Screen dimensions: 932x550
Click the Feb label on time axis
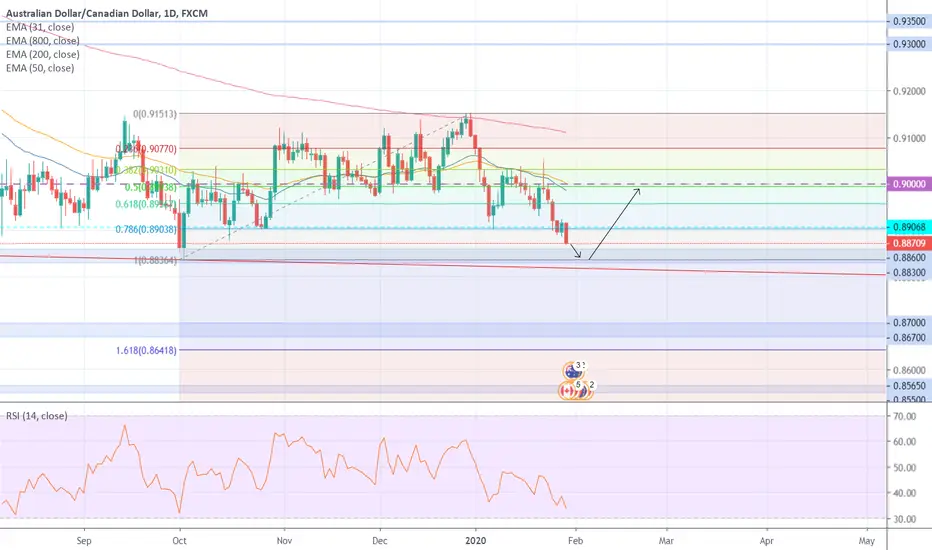[575, 540]
